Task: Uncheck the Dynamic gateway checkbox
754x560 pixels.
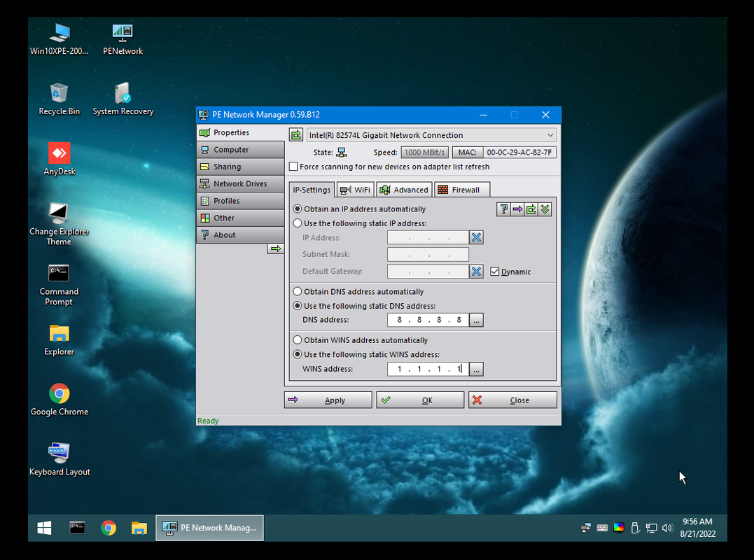Action: 495,272
